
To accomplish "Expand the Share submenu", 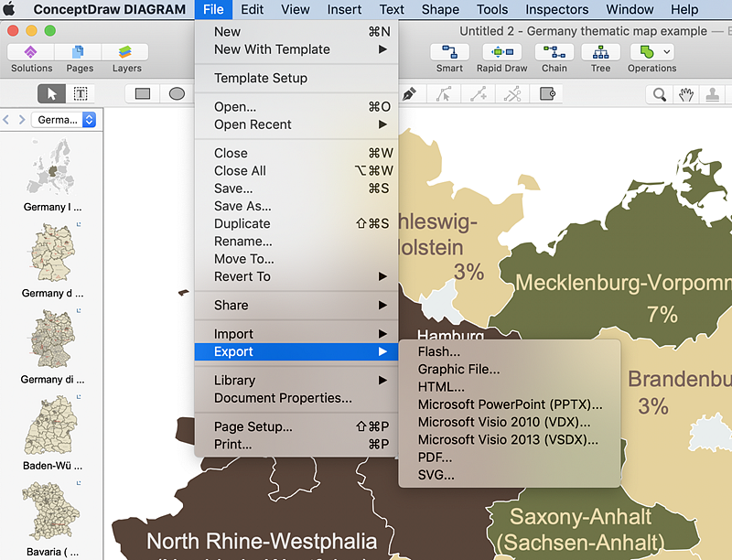I will (296, 306).
